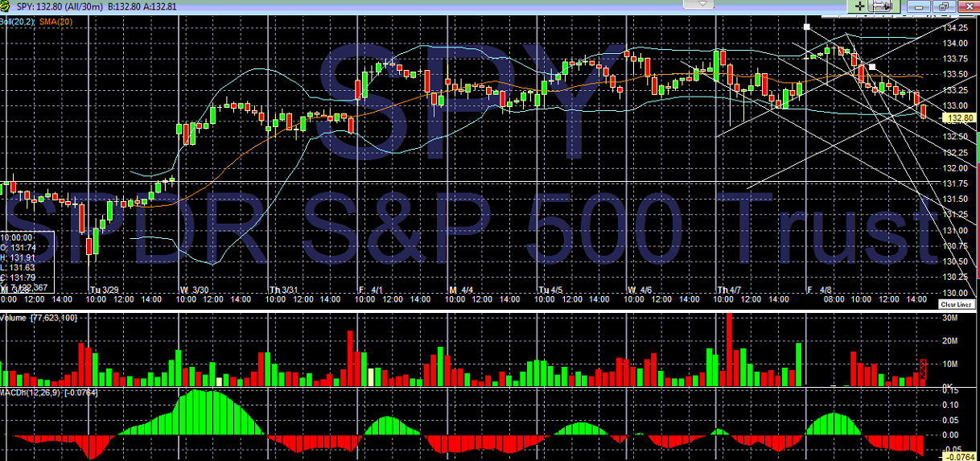Click the crosshair cursor tool icon
This screenshot has height=461, width=980.
(859, 6)
